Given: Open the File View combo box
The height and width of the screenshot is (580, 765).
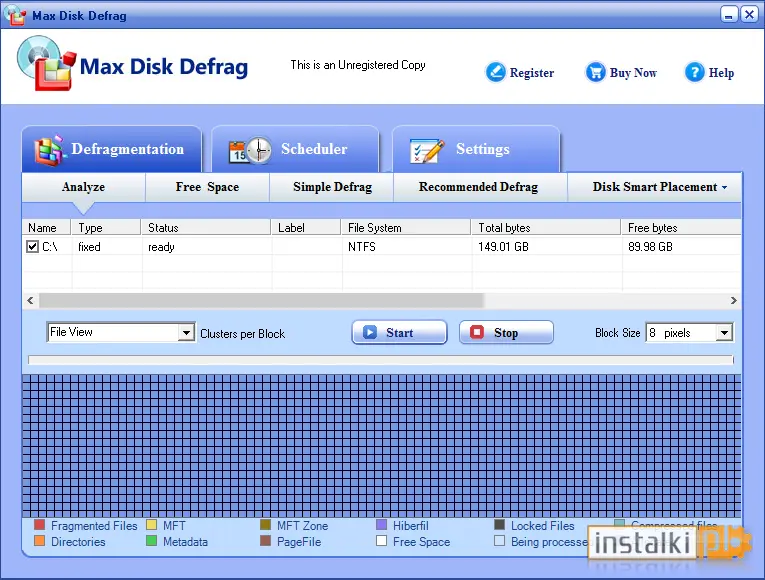Looking at the screenshot, I should click(121, 332).
